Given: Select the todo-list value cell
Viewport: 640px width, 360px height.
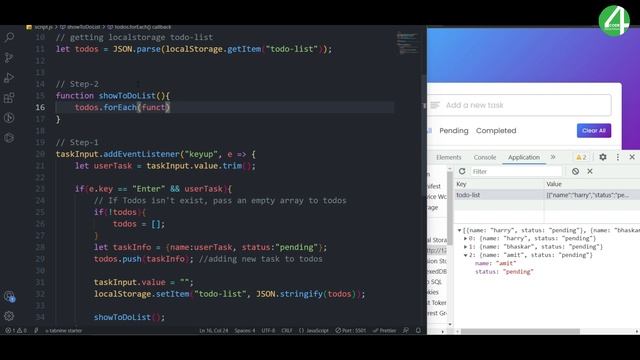Looking at the screenshot, I should (593, 195).
